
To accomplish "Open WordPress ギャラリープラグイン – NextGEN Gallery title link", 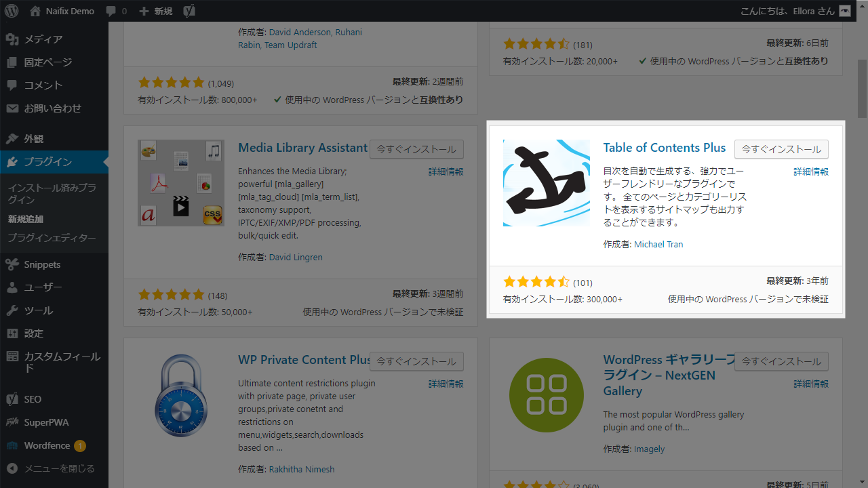I will click(669, 375).
